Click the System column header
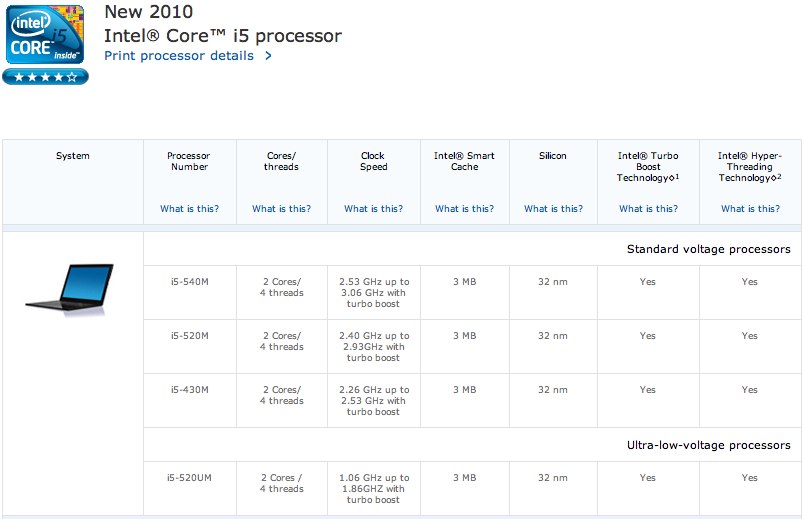This screenshot has height=519, width=804. pyautogui.click(x=73, y=156)
